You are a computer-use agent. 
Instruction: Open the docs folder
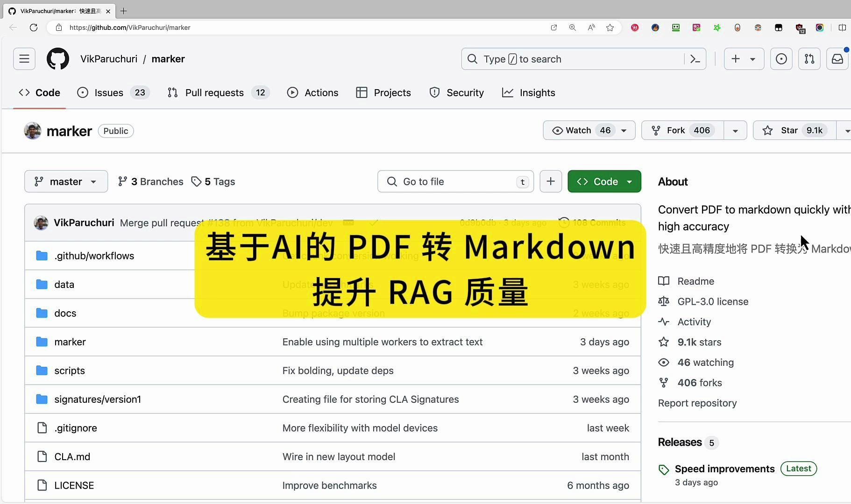(x=65, y=313)
